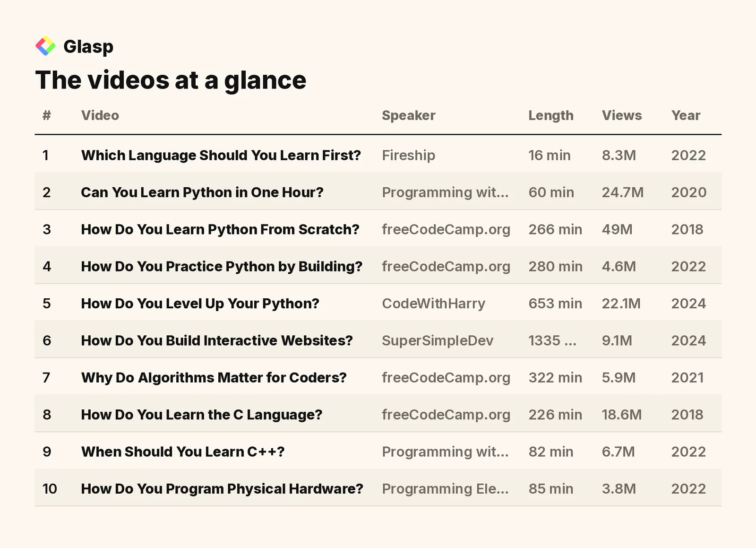Click the year 2020 cell

tap(689, 192)
